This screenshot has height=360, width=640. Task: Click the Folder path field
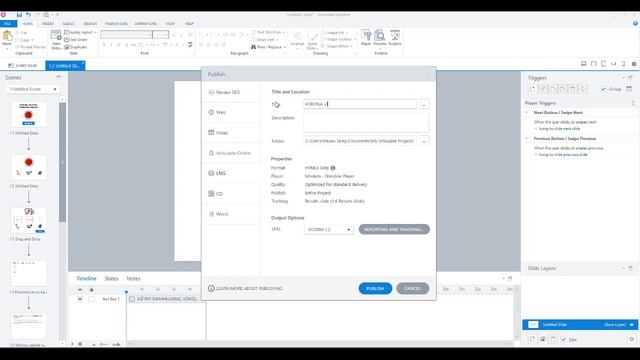pos(360,141)
